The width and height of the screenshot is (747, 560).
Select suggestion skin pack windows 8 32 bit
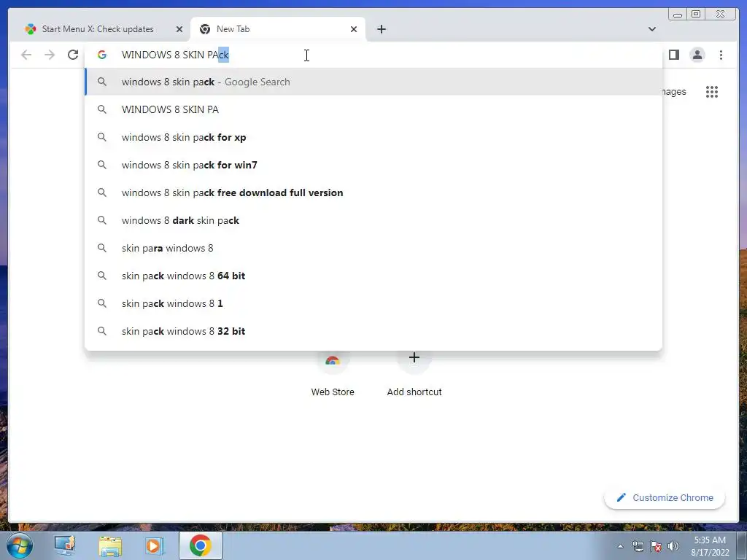pyautogui.click(x=373, y=331)
